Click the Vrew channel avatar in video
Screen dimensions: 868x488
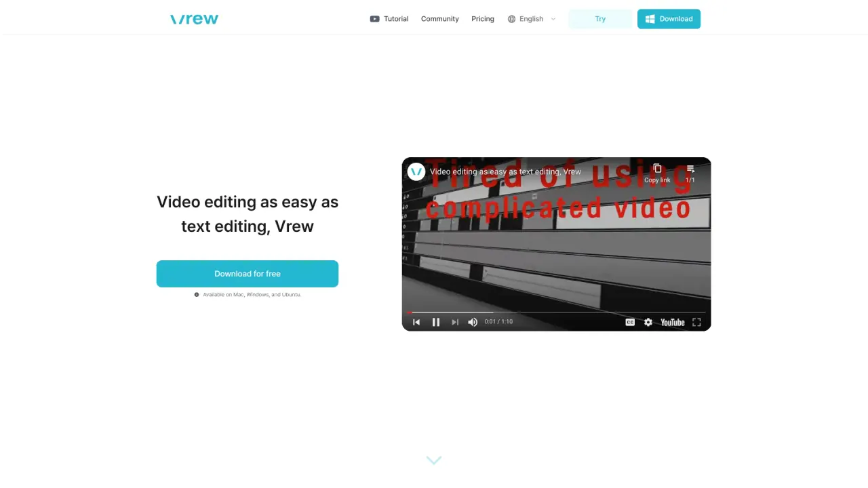click(416, 171)
